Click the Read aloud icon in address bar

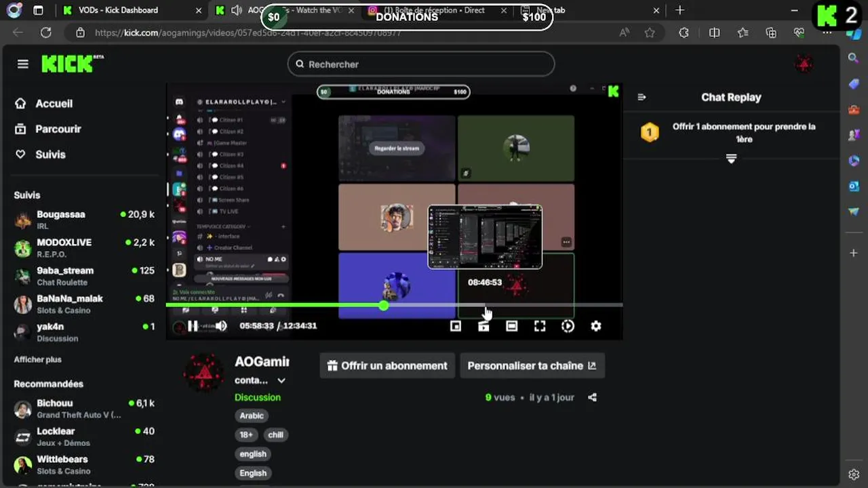624,33
